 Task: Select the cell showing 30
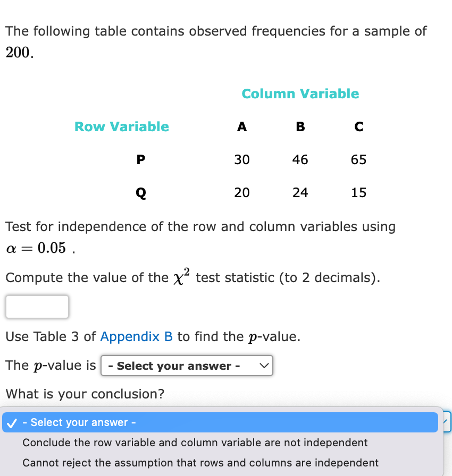pyautogui.click(x=242, y=159)
